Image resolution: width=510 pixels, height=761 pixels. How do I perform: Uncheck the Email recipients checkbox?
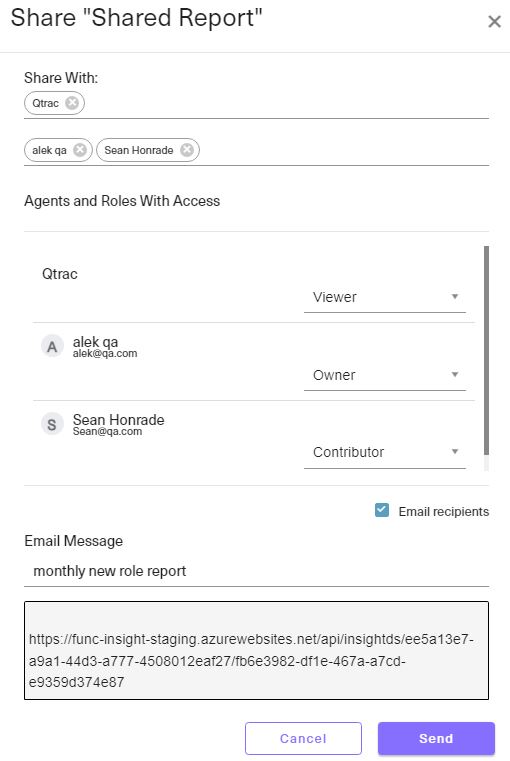point(382,511)
